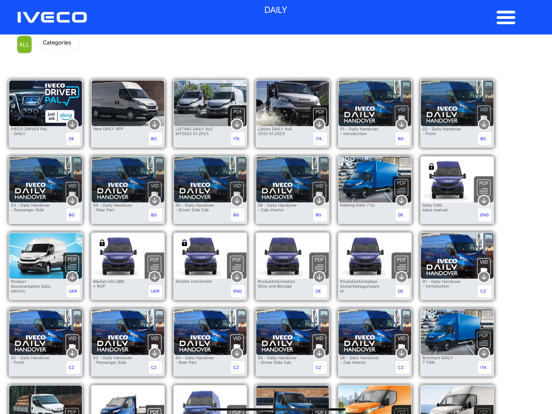Click DE tag on Produktinformation Sitze und Bezüge
This screenshot has width=552, height=414.
tap(319, 291)
